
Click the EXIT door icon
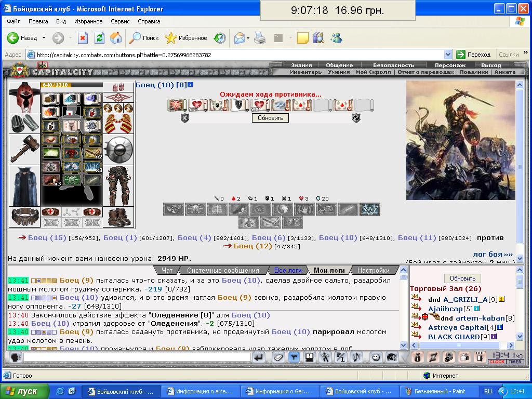480,357
